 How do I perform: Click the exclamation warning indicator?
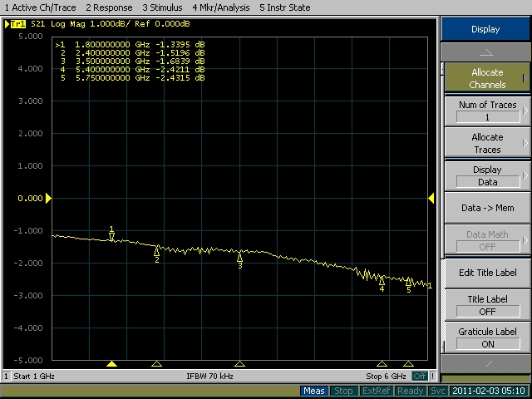(x=432, y=376)
